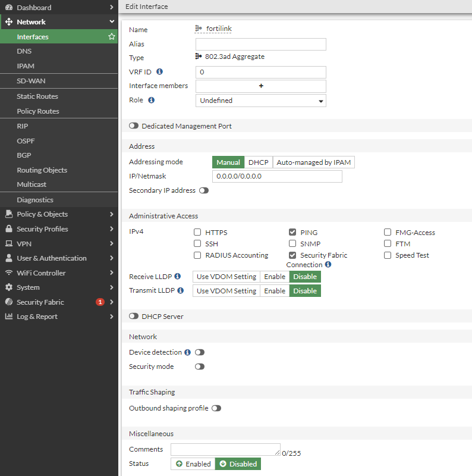The height and width of the screenshot is (476, 472).
Task: Enable the HTTPS administrative access checkbox
Action: [x=197, y=233]
